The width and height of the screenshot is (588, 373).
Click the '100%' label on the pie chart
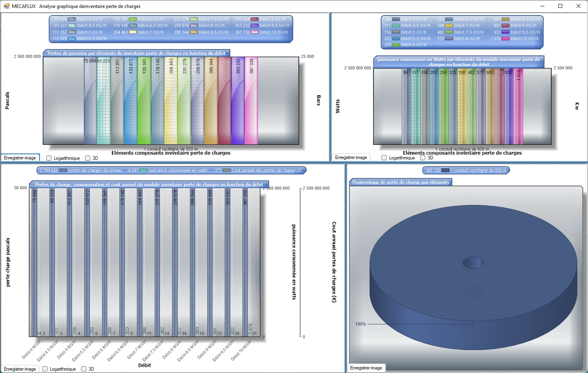coord(360,324)
